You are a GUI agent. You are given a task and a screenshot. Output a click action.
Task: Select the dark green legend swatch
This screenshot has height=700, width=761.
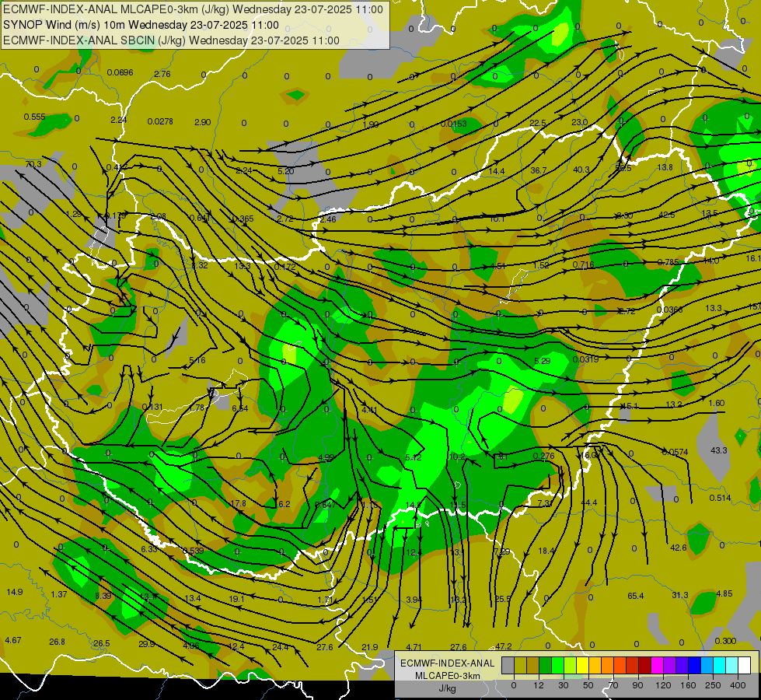[x=546, y=665]
